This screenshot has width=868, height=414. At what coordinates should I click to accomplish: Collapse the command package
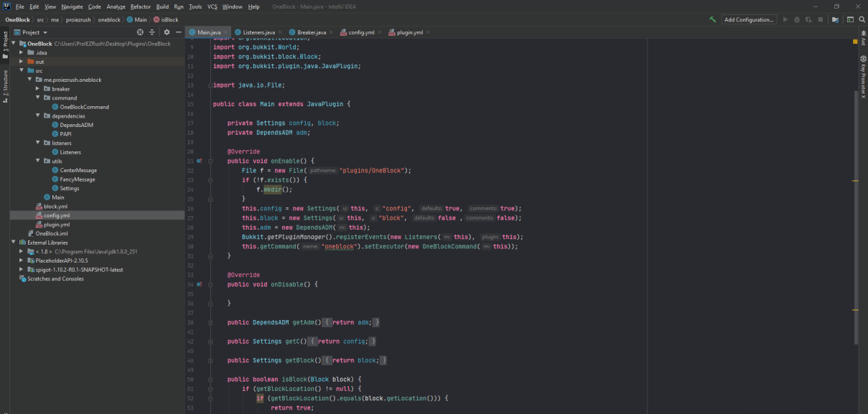(38, 98)
